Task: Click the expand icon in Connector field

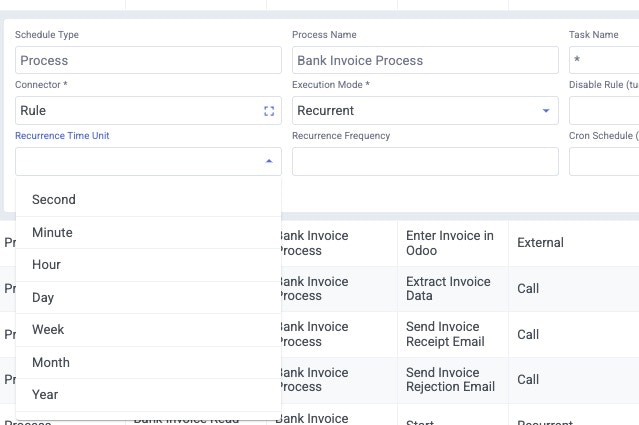Action: click(269, 111)
